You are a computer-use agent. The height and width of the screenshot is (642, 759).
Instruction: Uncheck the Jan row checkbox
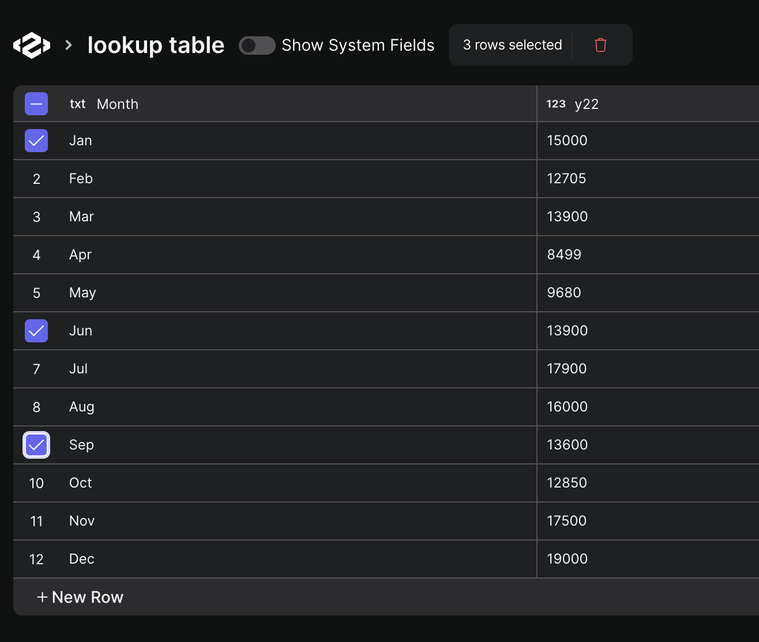(36, 140)
